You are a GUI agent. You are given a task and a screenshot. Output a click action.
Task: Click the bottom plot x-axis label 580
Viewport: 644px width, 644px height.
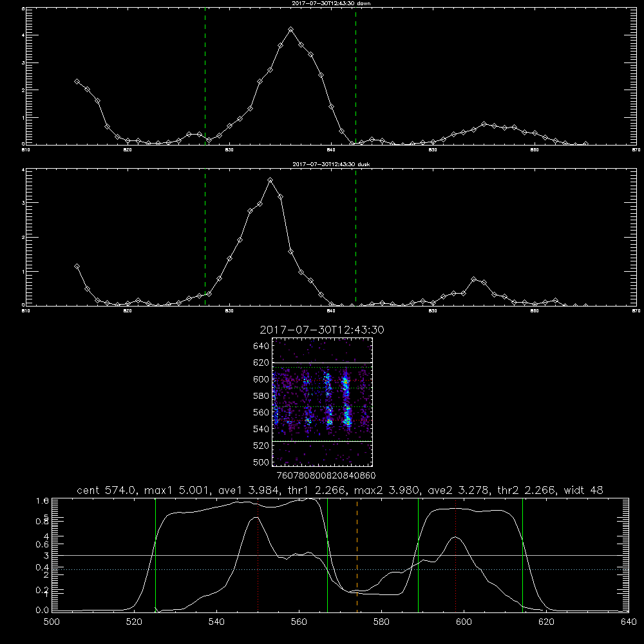(x=381, y=622)
